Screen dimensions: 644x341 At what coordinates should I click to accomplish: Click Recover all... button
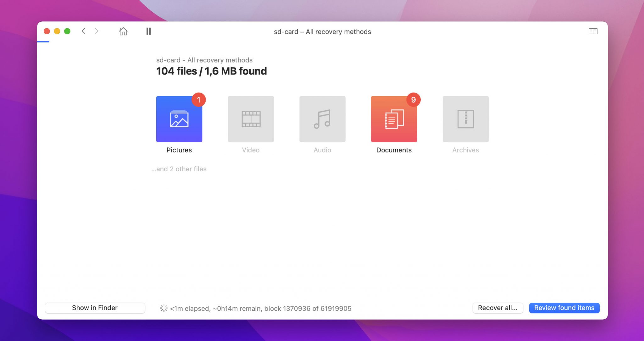[498, 308]
